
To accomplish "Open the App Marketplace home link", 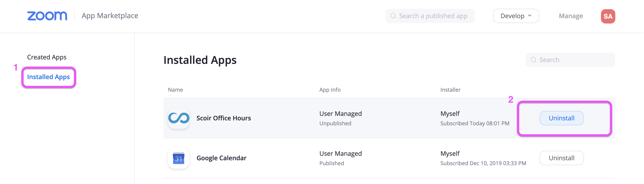I will tap(110, 16).
